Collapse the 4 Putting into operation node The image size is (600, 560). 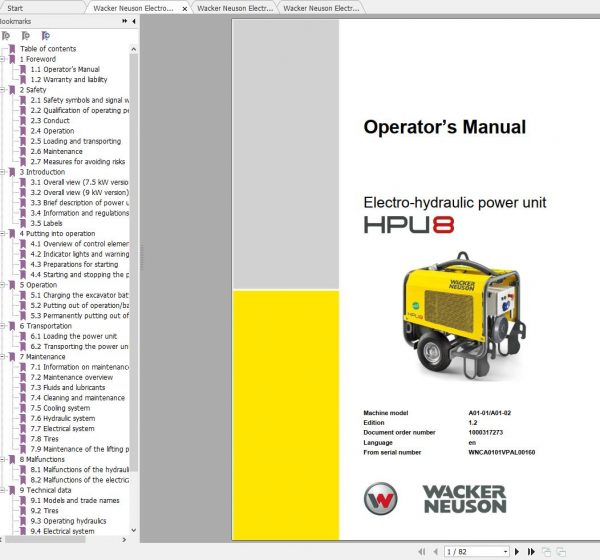pos(2,233)
